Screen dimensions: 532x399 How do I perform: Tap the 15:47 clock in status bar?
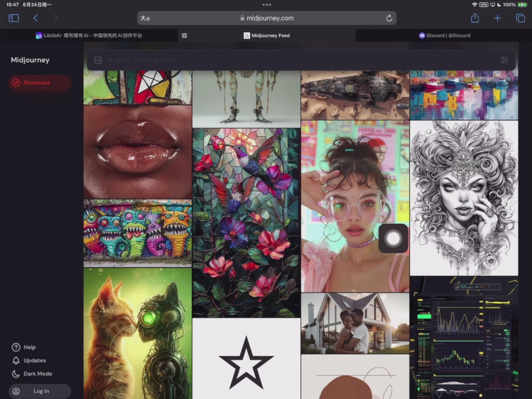(12, 5)
